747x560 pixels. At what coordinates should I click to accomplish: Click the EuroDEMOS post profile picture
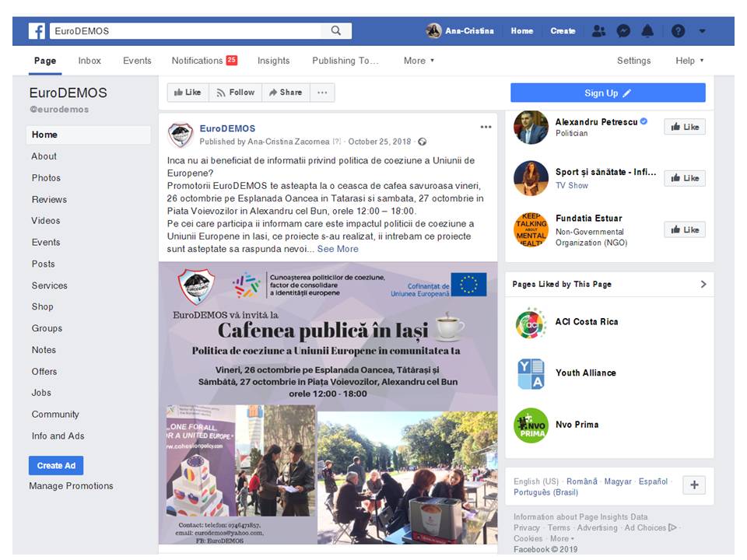pos(181,135)
